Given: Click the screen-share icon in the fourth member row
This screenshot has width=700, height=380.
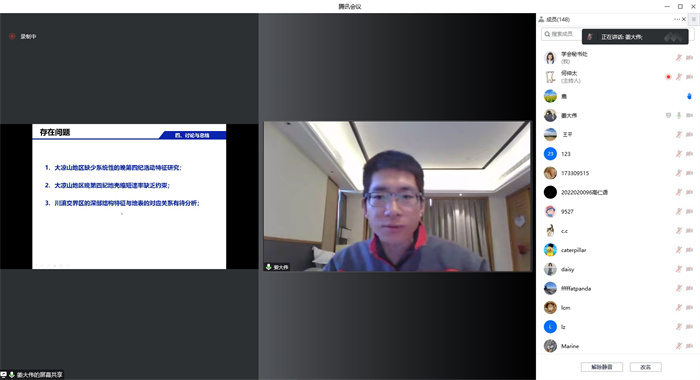Looking at the screenshot, I should (x=668, y=115).
